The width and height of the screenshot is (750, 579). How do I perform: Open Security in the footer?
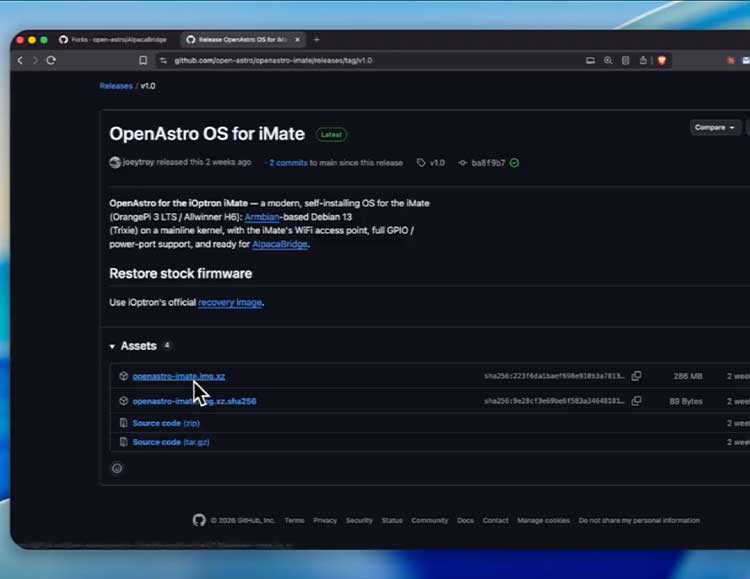tap(359, 520)
